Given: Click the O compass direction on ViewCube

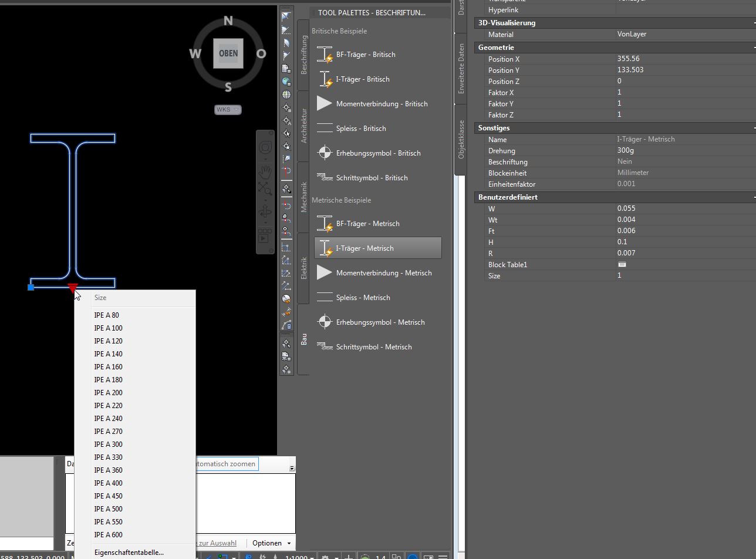Looking at the screenshot, I should pos(261,54).
